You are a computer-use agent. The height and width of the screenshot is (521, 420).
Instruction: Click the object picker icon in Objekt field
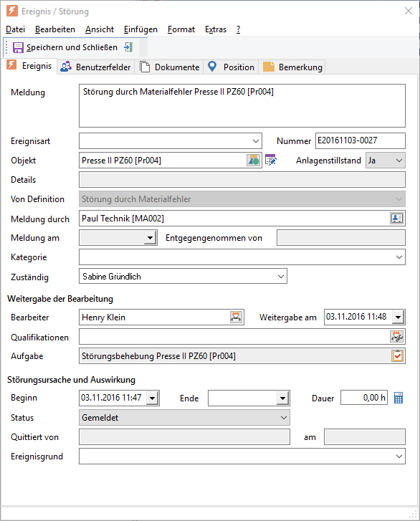click(254, 161)
